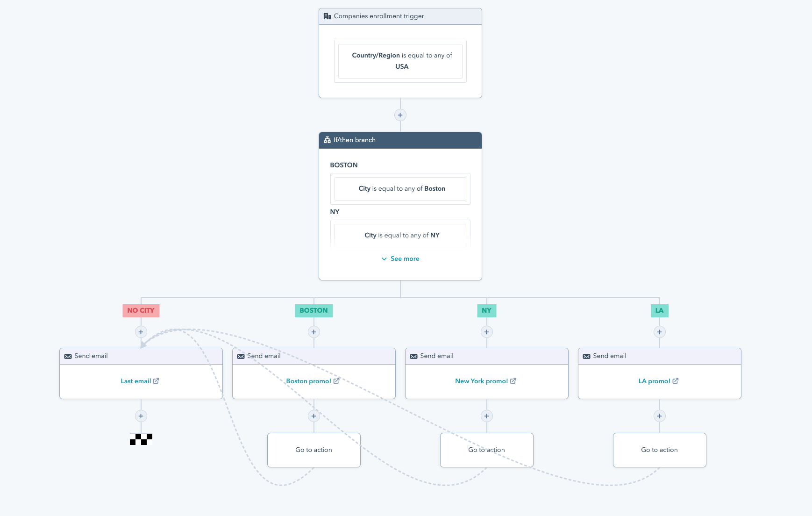Click the if/then branch icon in header
The image size is (812, 516).
tap(327, 140)
